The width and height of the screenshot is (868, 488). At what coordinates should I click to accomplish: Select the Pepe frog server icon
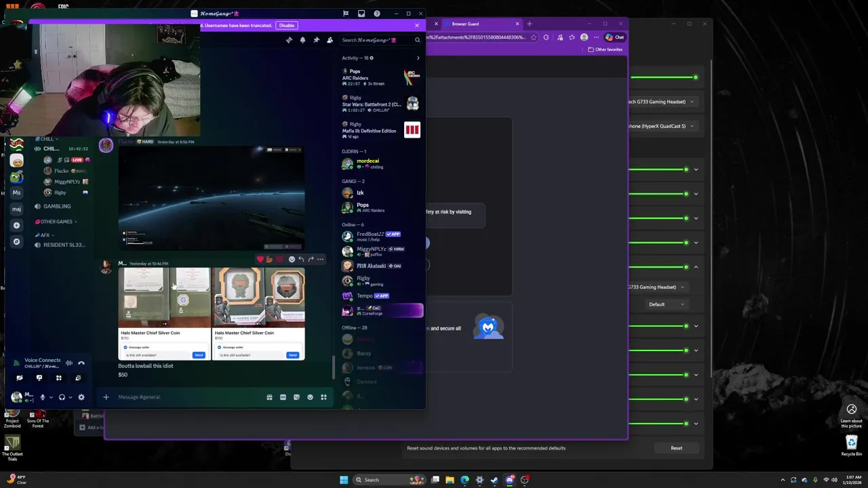[16, 177]
